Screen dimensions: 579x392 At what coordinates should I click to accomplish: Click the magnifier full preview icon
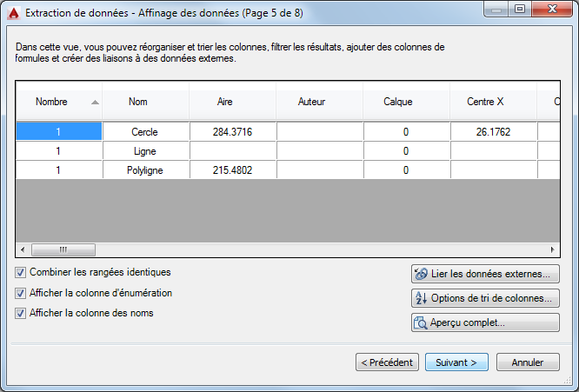421,322
